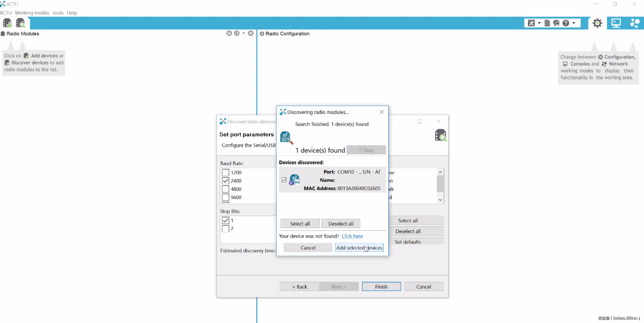Enable the 1200 baud rate checkbox
Image resolution: width=644 pixels, height=323 pixels.
(225, 173)
